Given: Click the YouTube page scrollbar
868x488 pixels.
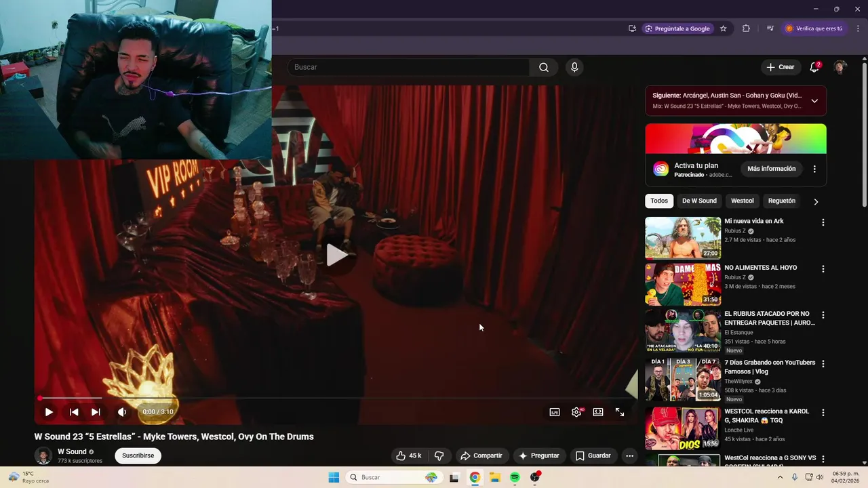Looking at the screenshot, I should pos(864,136).
